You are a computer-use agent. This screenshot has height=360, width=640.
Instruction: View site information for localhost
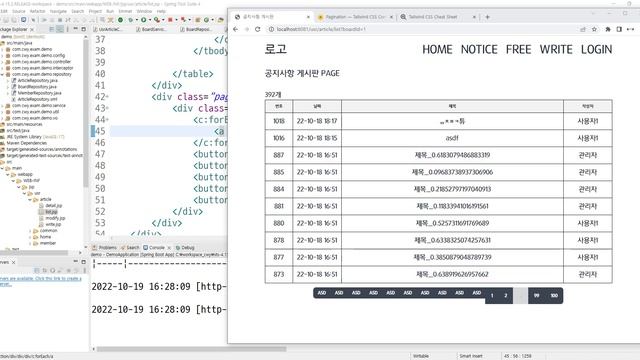tap(271, 29)
